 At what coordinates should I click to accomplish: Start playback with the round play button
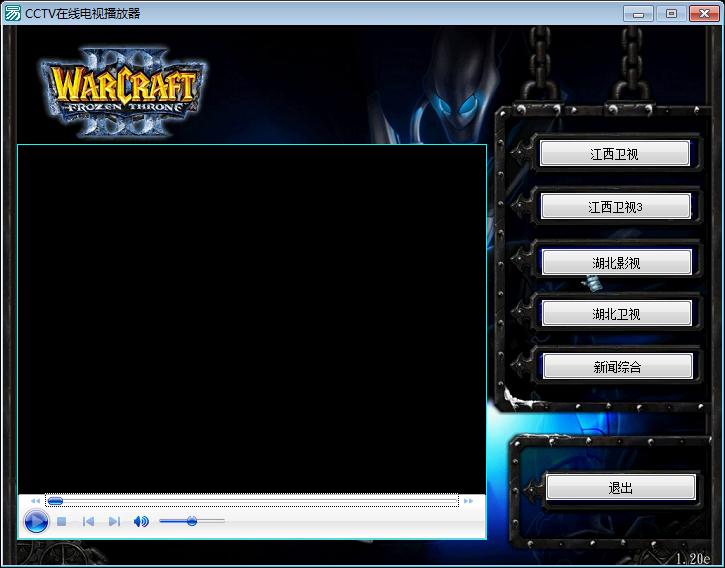36,521
